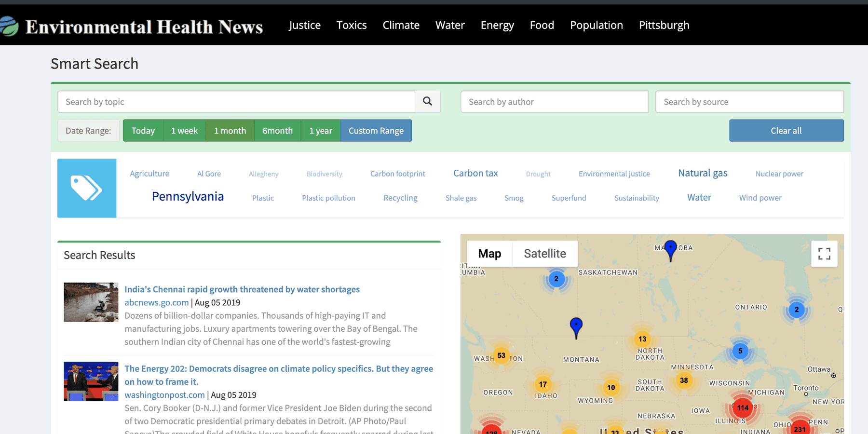The image size is (868, 434).
Task: Toggle off the active 1 month filter
Action: 230,130
